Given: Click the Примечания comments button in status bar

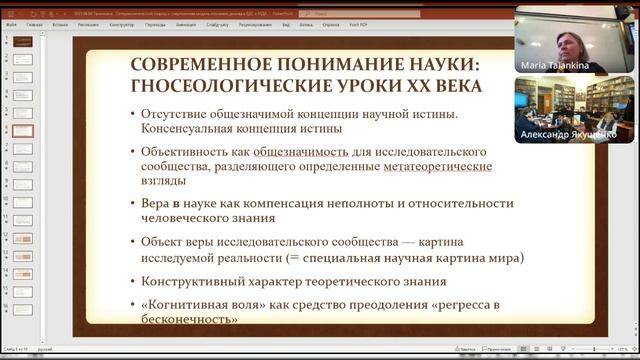Looking at the screenshot, I should pyautogui.click(x=496, y=349).
